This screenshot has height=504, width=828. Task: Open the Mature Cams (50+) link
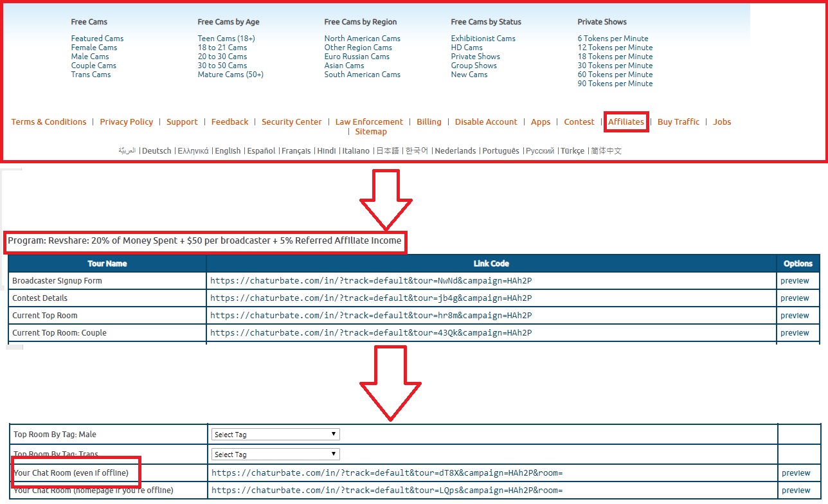[231, 75]
